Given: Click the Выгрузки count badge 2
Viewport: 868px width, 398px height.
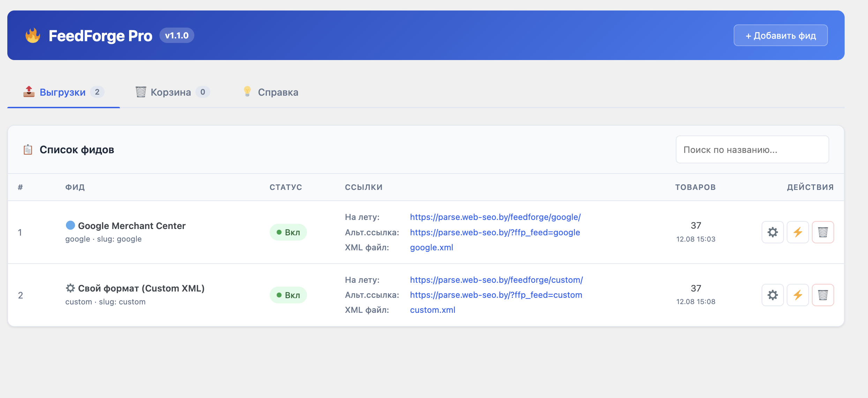Looking at the screenshot, I should pos(97,92).
